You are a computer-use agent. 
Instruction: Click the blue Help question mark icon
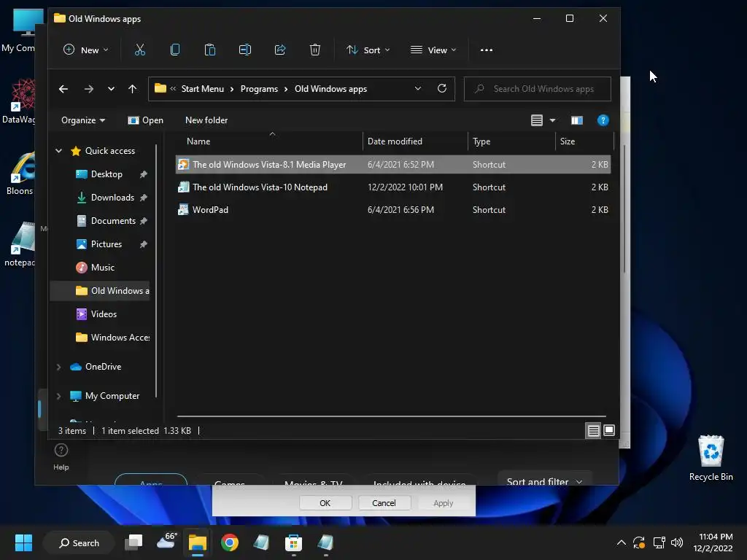[x=603, y=120]
